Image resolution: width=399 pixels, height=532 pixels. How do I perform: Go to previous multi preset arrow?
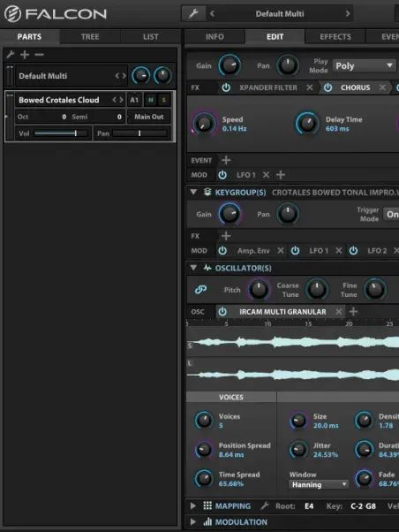(213, 14)
